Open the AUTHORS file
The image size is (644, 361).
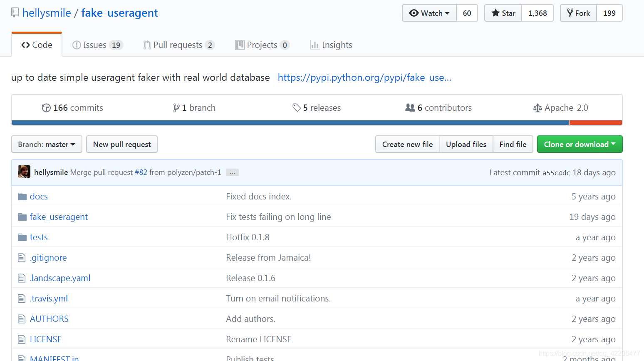[x=49, y=319]
